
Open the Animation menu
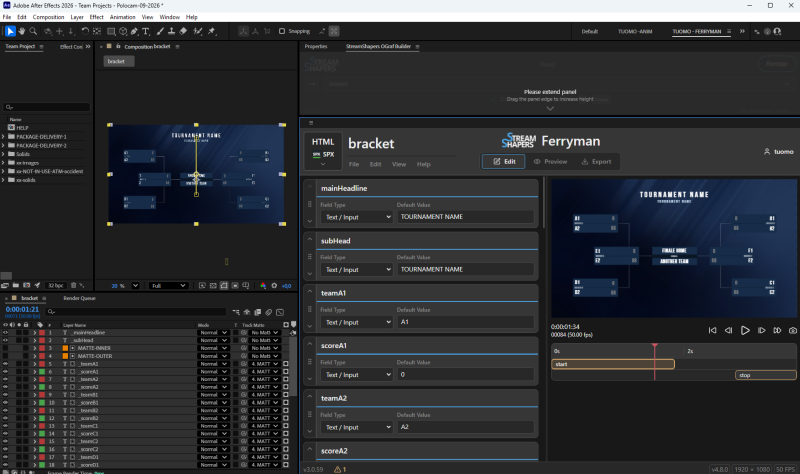coord(122,17)
